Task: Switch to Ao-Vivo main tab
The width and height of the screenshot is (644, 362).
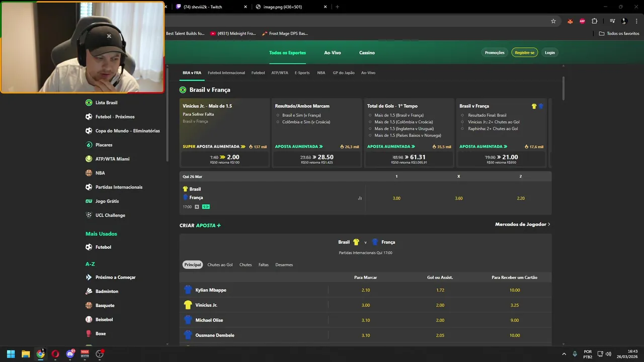Action: pos(333,53)
